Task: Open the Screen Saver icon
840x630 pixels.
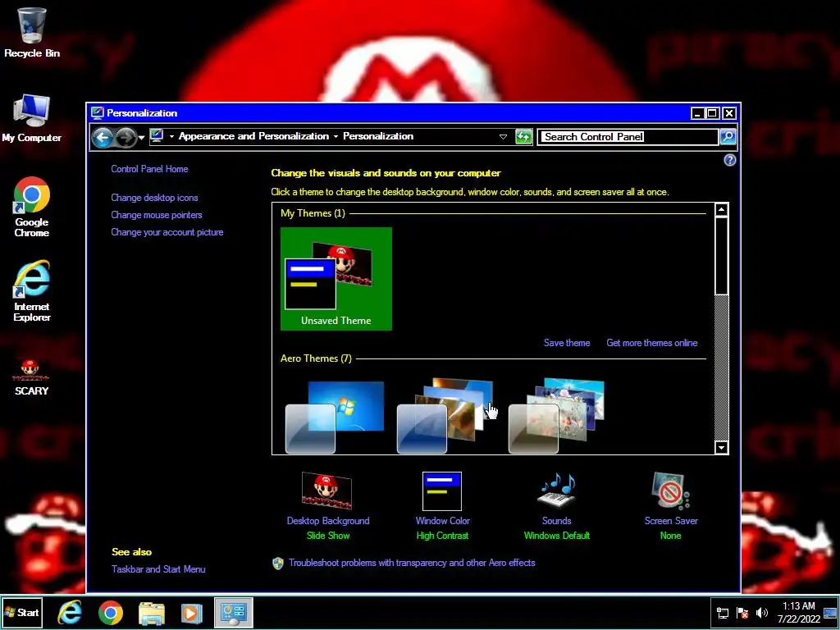Action: (x=671, y=491)
